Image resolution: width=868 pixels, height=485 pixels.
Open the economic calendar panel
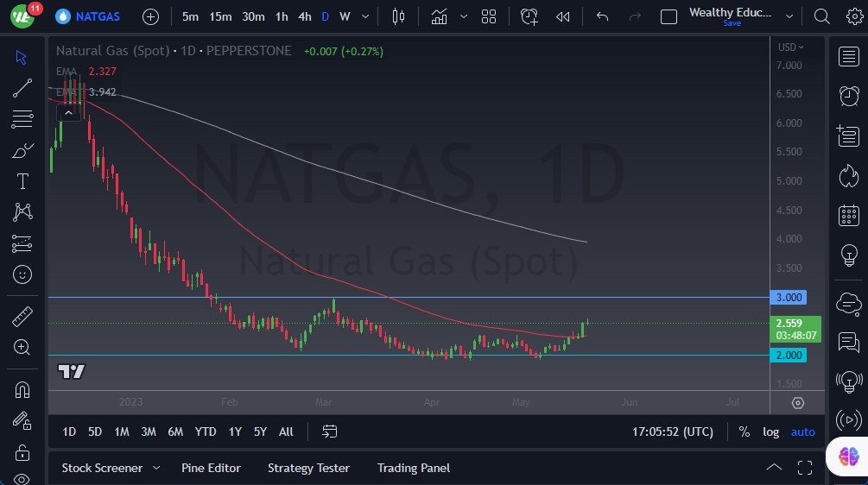pos(849,216)
